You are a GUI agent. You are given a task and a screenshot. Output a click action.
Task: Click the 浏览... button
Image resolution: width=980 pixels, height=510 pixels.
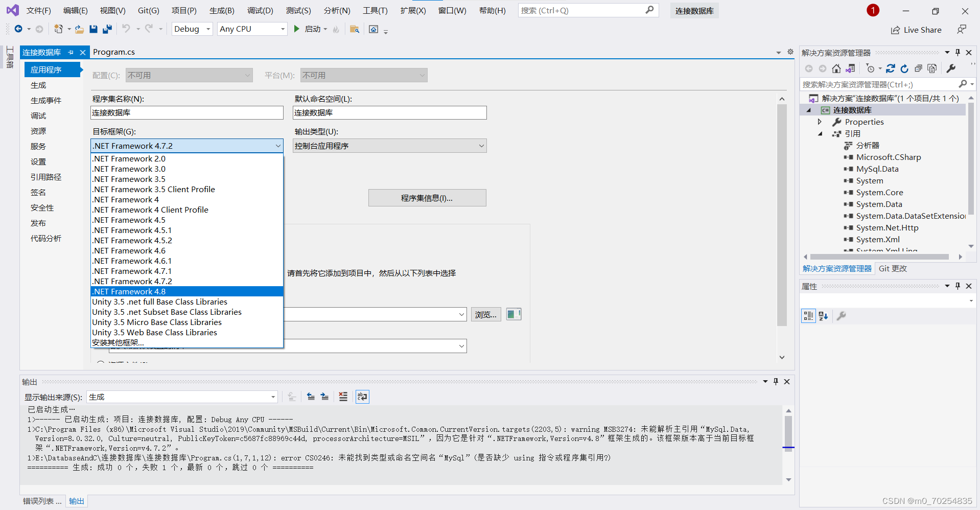point(485,314)
